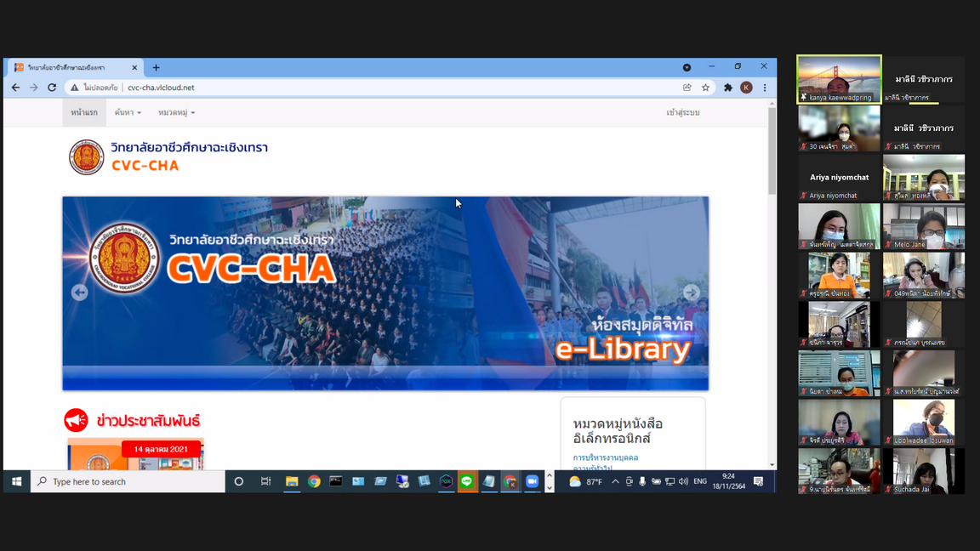Open Task View on the taskbar
The width and height of the screenshot is (980, 551).
pyautogui.click(x=265, y=481)
